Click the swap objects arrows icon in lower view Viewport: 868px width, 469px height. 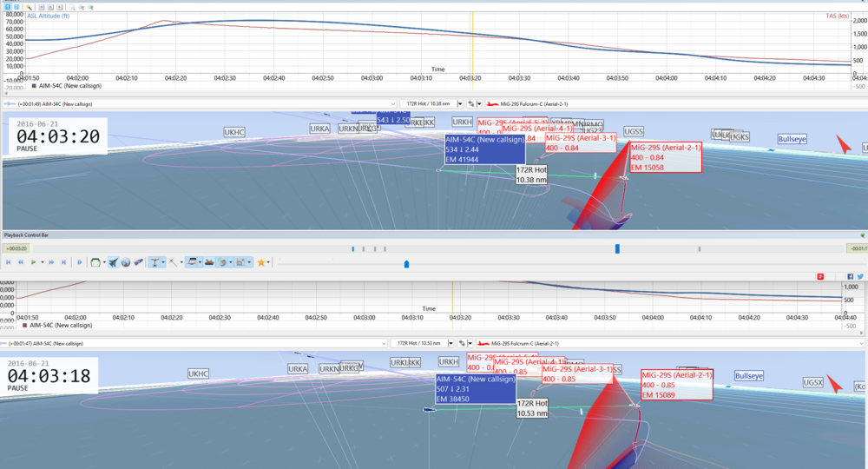coord(462,343)
